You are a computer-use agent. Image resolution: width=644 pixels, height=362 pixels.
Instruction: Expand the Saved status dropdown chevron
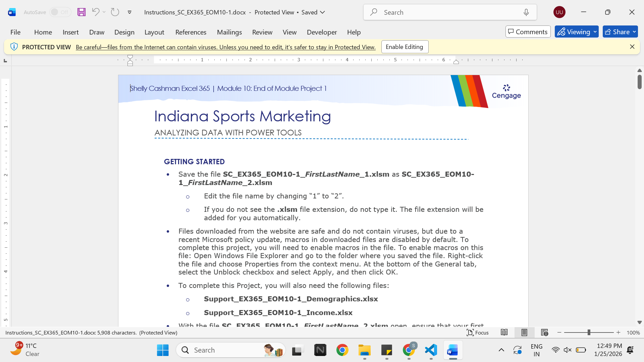point(323,12)
